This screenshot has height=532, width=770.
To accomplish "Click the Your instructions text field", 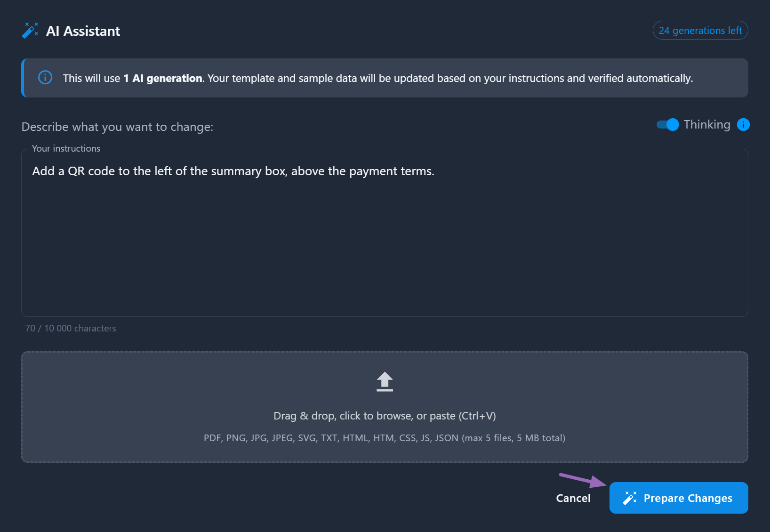I will click(x=384, y=231).
